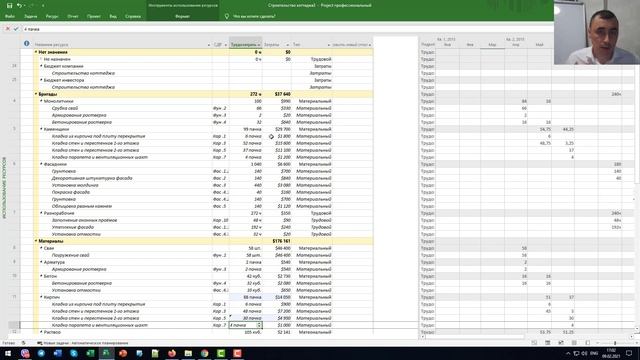640x360 pixels.
Task: Open the Тип column filter dropdown
Action: tap(329, 44)
